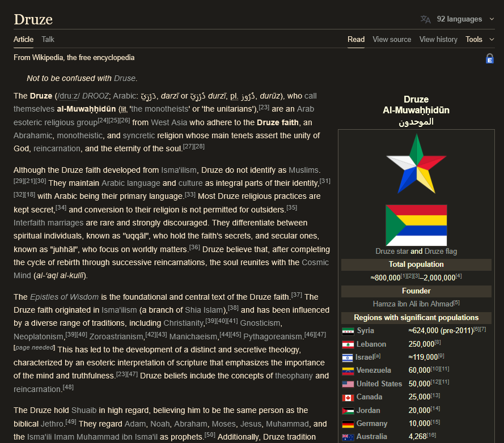504x443 pixels.
Task: Follow the Pythagoreanism link
Action: click(x=273, y=336)
